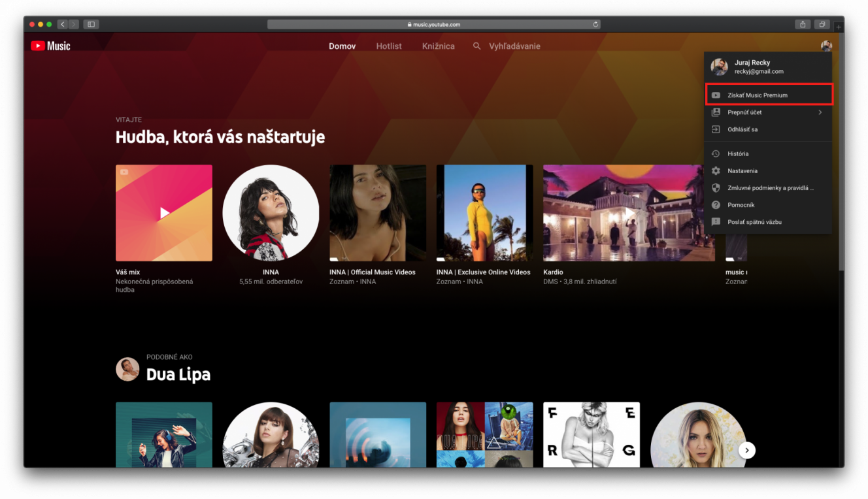Select Poslať spätnú väzbu entry
Screen dimensions: 868x499
[768, 222]
